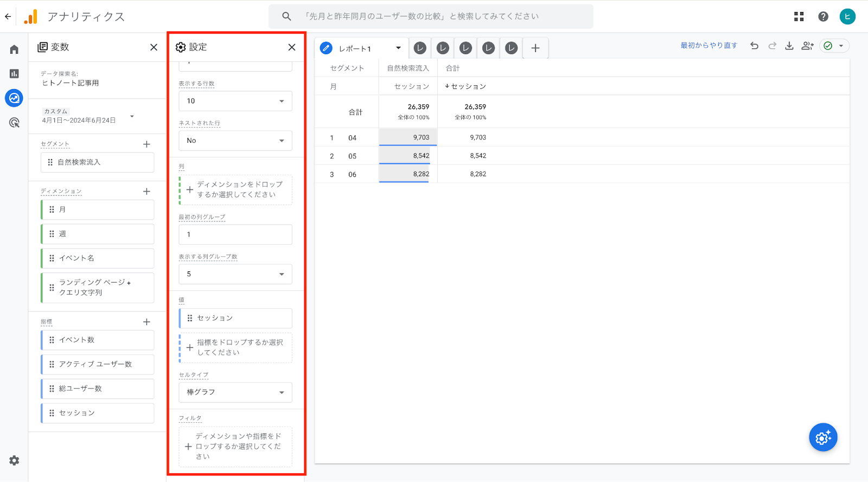The image size is (868, 482).
Task: Open the レポート1 tab dropdown arrow
Action: pyautogui.click(x=398, y=48)
